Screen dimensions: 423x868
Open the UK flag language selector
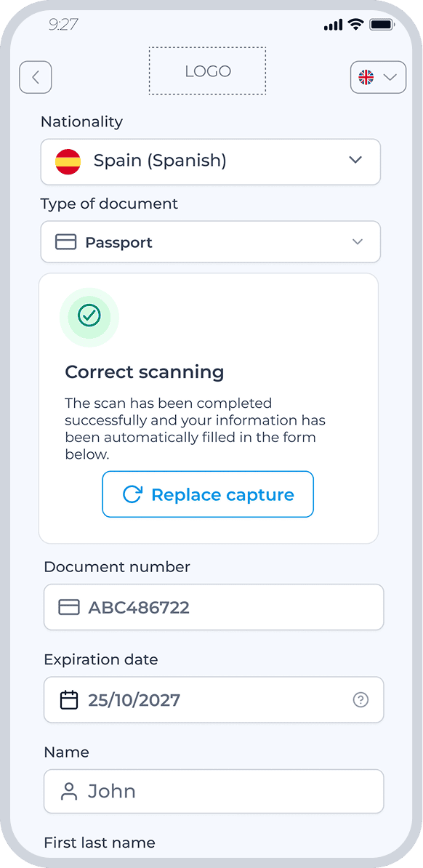(378, 77)
